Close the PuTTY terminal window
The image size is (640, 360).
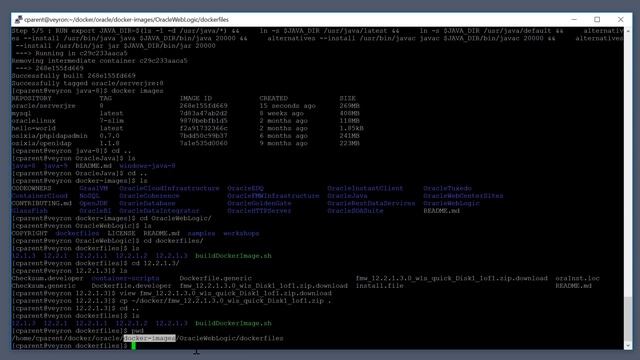coord(620,20)
